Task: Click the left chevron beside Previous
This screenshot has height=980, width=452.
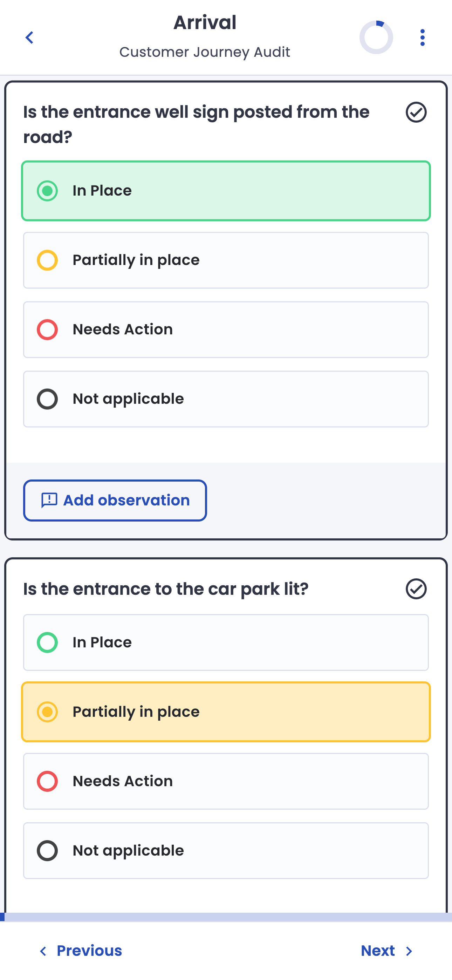Action: 43,951
